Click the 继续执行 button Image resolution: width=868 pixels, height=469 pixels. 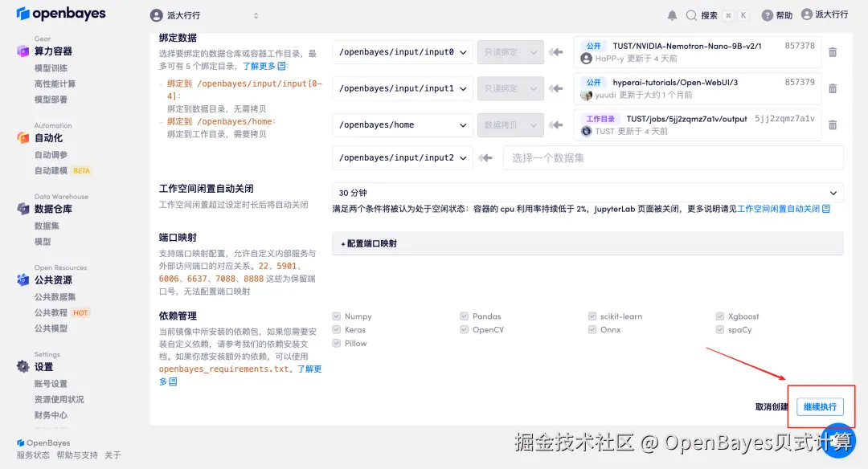coord(820,406)
